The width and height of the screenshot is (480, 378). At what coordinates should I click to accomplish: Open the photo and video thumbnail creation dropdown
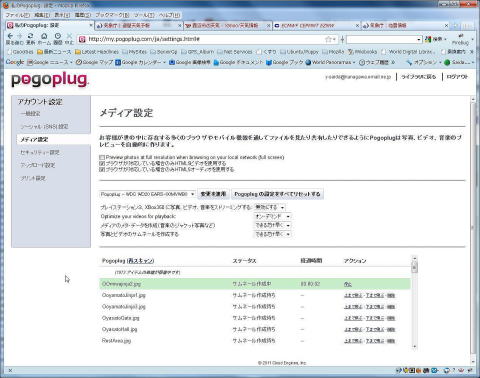272,234
